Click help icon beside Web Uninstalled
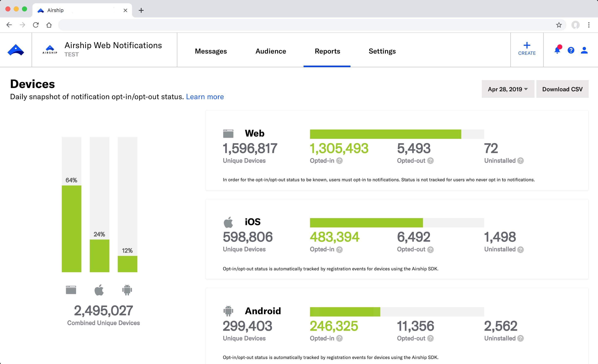 click(520, 161)
